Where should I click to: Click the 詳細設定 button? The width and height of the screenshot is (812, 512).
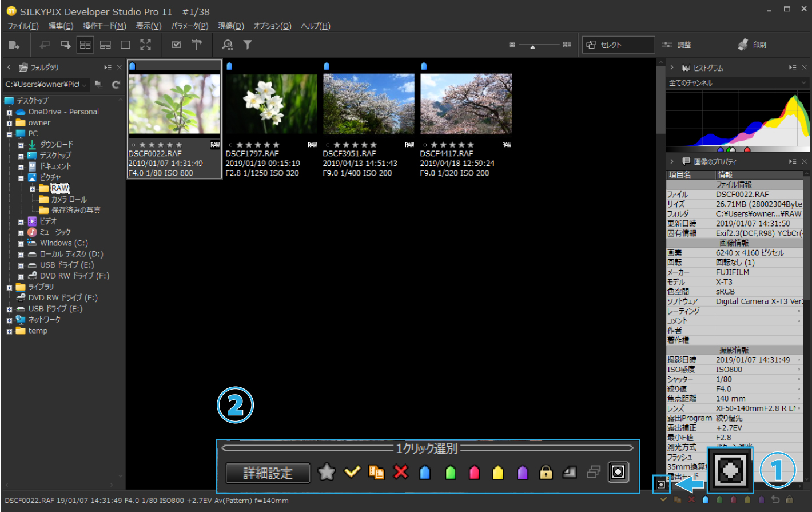(x=268, y=473)
